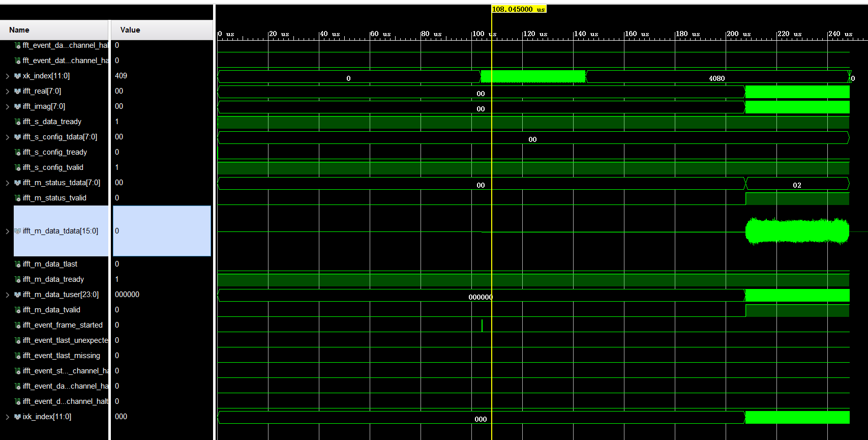The width and height of the screenshot is (868, 440).
Task: Click the value 000000 for ifft_m_data_tuser
Action: click(x=127, y=295)
